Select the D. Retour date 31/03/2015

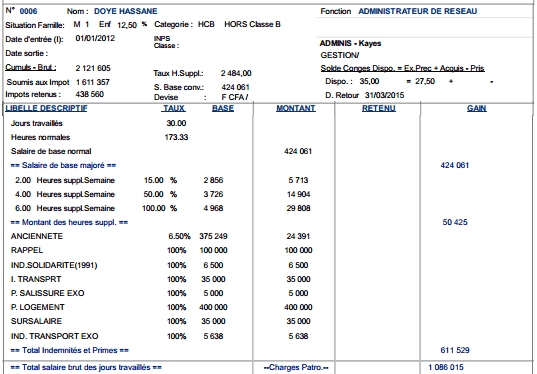pos(384,95)
